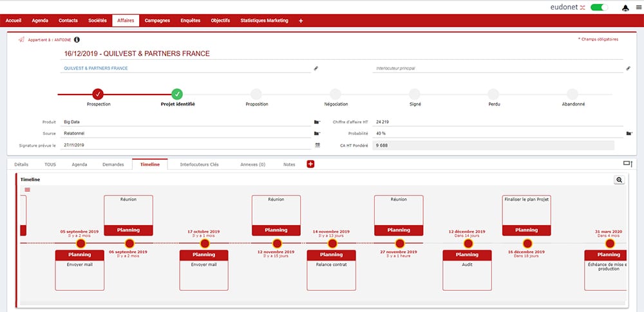Click the Produit field showing Big Data
The height and width of the screenshot is (312, 644).
point(185,122)
